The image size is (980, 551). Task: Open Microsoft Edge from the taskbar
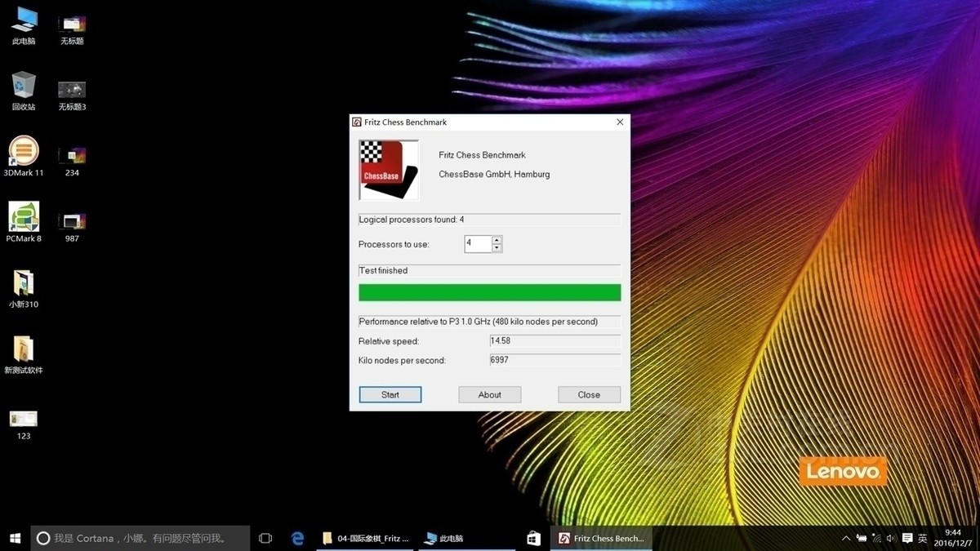coord(298,539)
